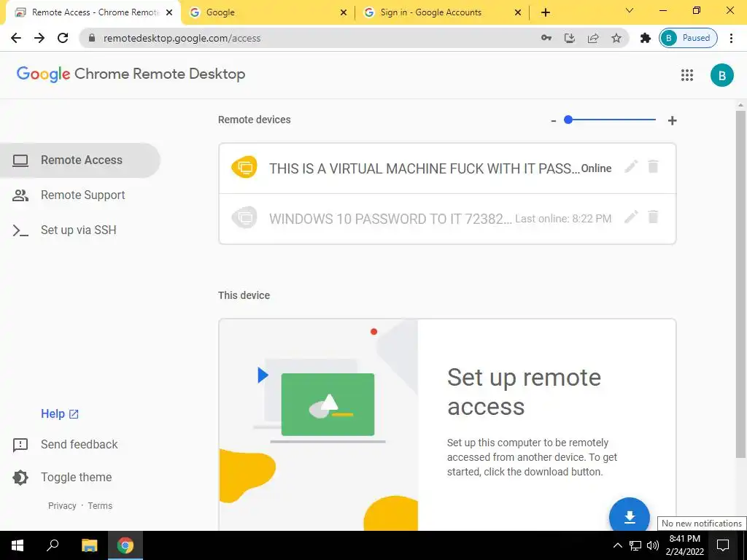This screenshot has width=747, height=560.
Task: Close the Google tab
Action: pyautogui.click(x=344, y=13)
